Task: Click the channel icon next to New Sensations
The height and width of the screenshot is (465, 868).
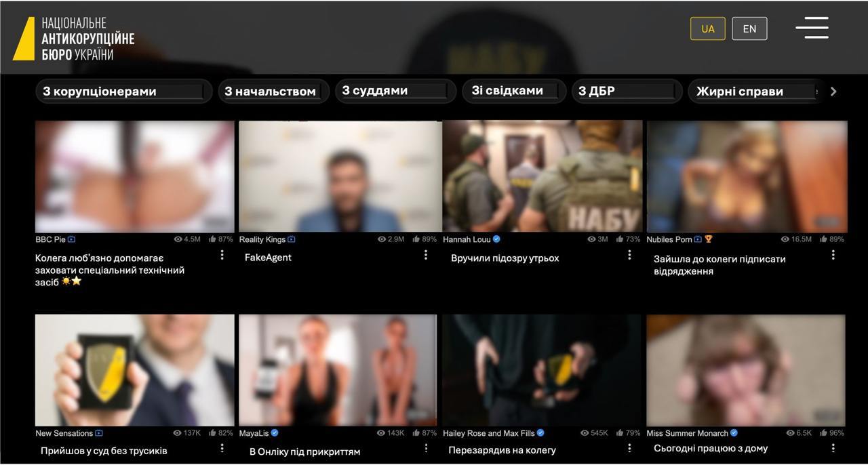Action: 99,433
